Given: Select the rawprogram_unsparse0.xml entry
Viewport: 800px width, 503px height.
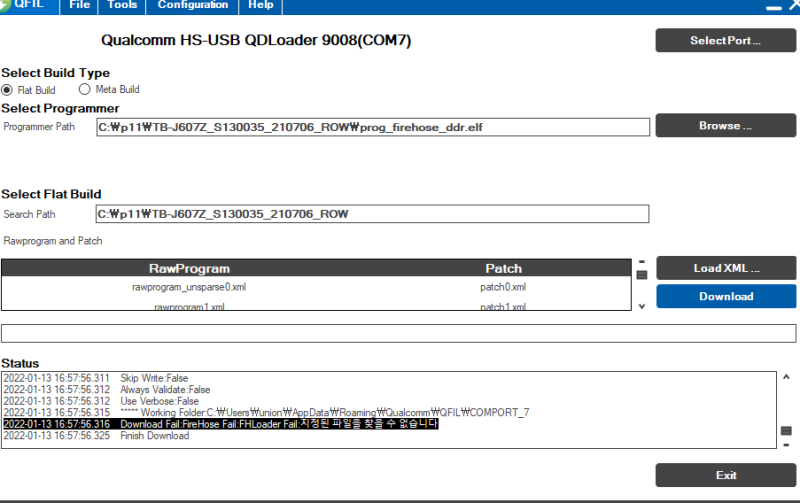Looking at the screenshot, I should [x=189, y=287].
